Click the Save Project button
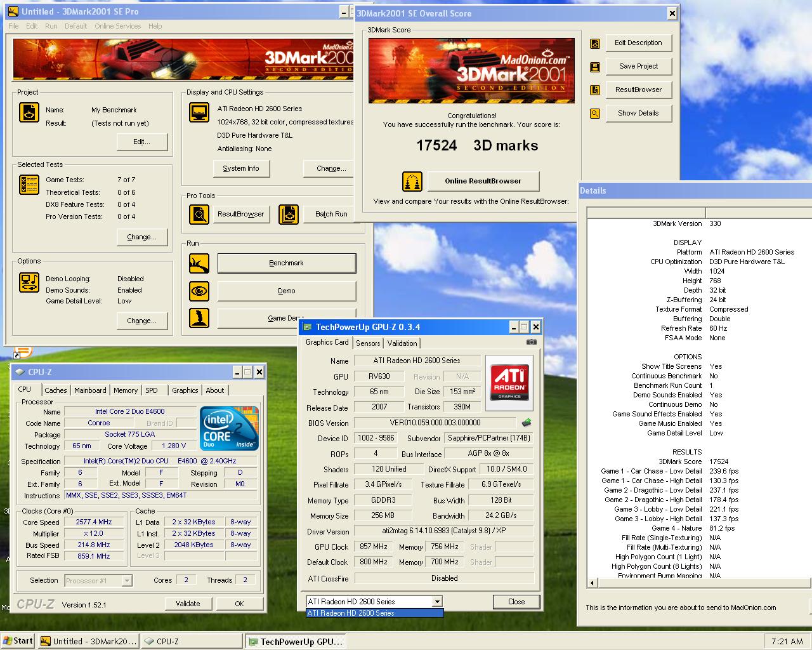The image size is (812, 650). (x=638, y=66)
